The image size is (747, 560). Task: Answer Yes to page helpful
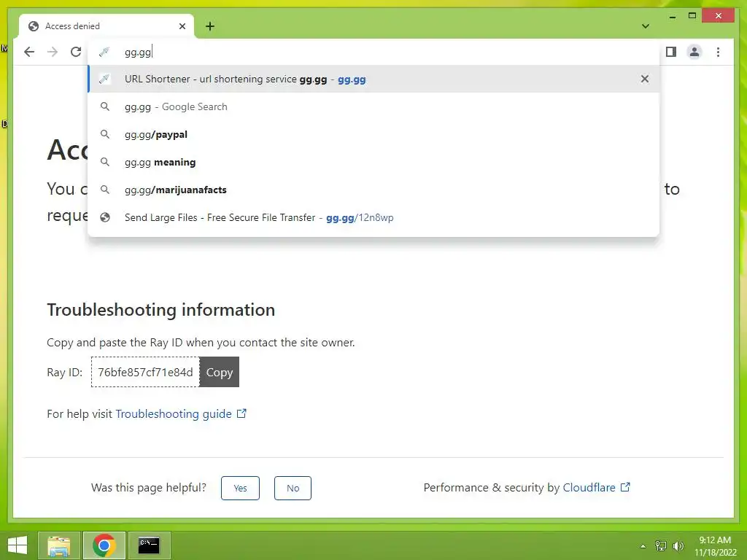(240, 488)
